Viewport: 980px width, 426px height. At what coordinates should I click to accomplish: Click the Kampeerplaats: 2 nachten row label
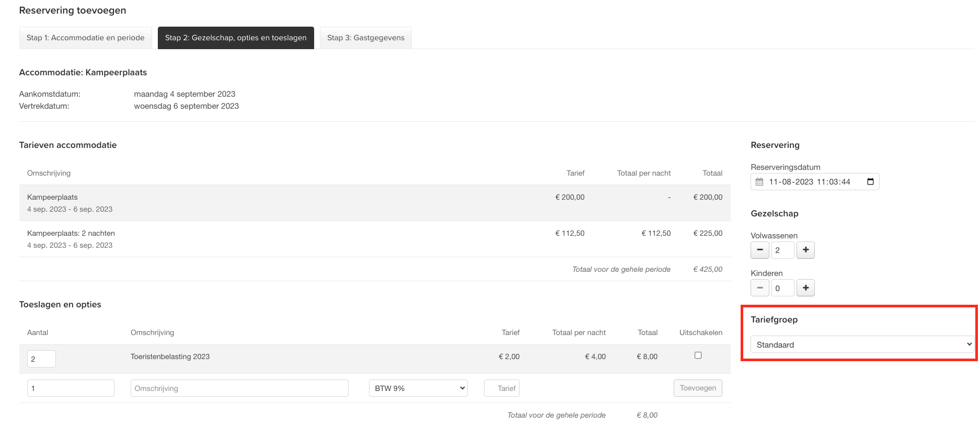coord(71,233)
